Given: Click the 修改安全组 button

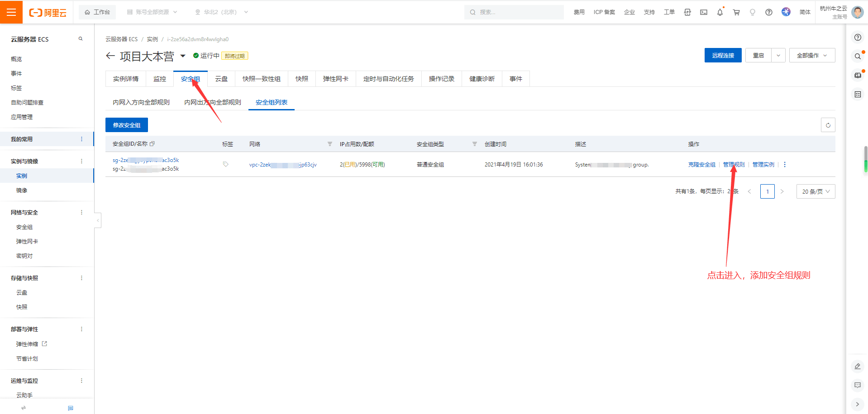Looking at the screenshot, I should coord(127,125).
